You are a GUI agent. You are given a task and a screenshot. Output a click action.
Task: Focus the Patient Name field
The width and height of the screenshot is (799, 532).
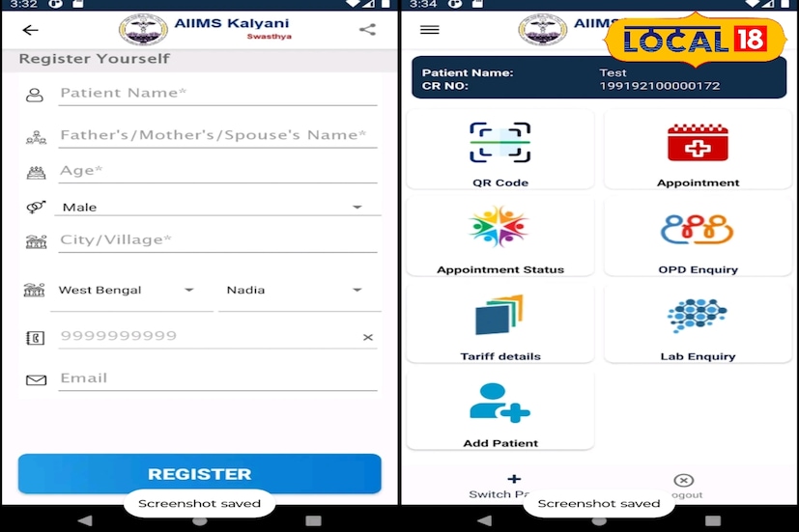[x=217, y=93]
